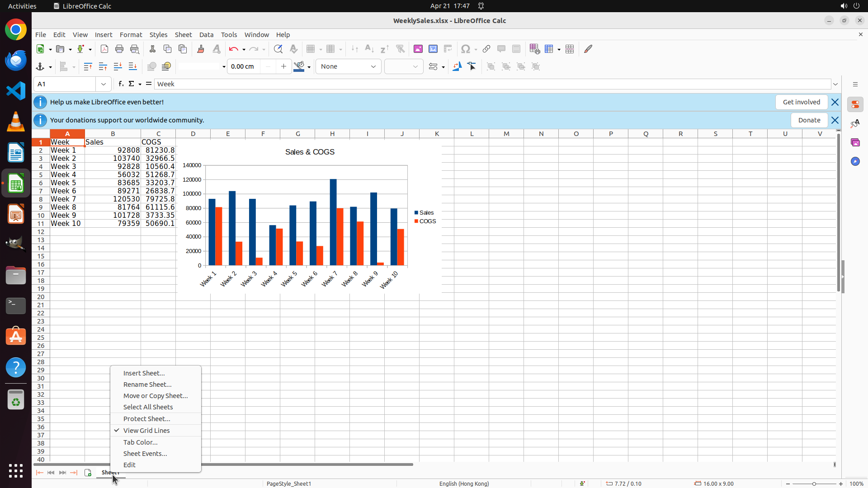Click the Insert Hyperlink icon
Screen dimensions: 868x488
(486, 49)
